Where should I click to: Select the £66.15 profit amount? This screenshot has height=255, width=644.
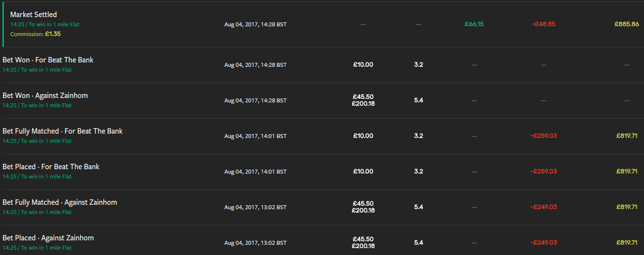pyautogui.click(x=474, y=24)
